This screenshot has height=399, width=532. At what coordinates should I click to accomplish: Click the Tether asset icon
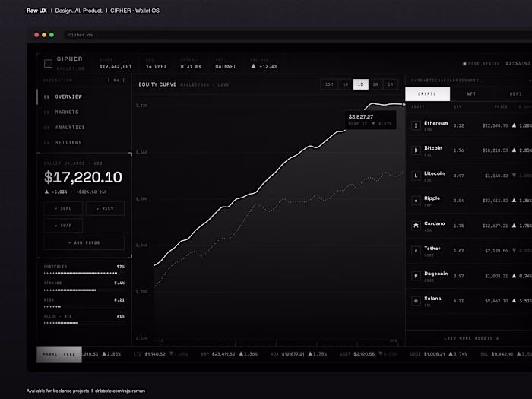pyautogui.click(x=416, y=250)
